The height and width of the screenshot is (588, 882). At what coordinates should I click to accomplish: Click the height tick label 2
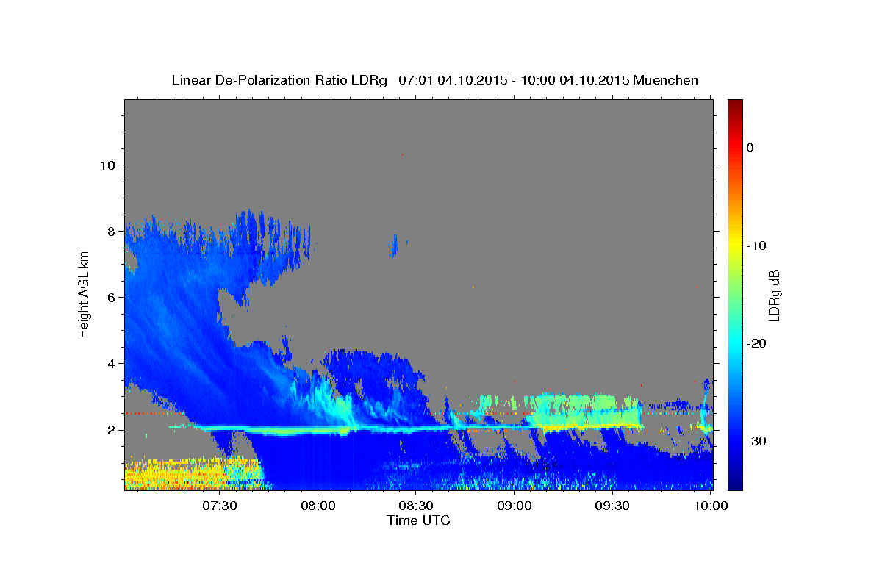click(x=112, y=430)
